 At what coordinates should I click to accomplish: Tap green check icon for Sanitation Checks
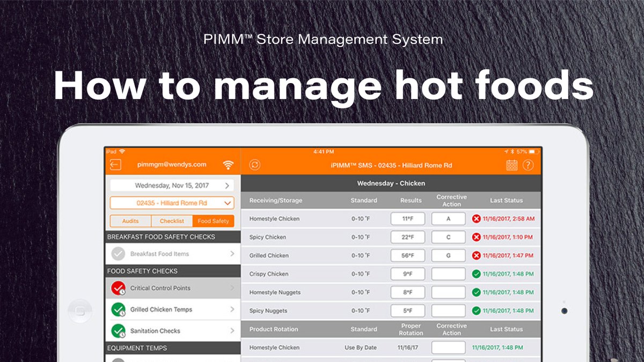[x=118, y=331]
